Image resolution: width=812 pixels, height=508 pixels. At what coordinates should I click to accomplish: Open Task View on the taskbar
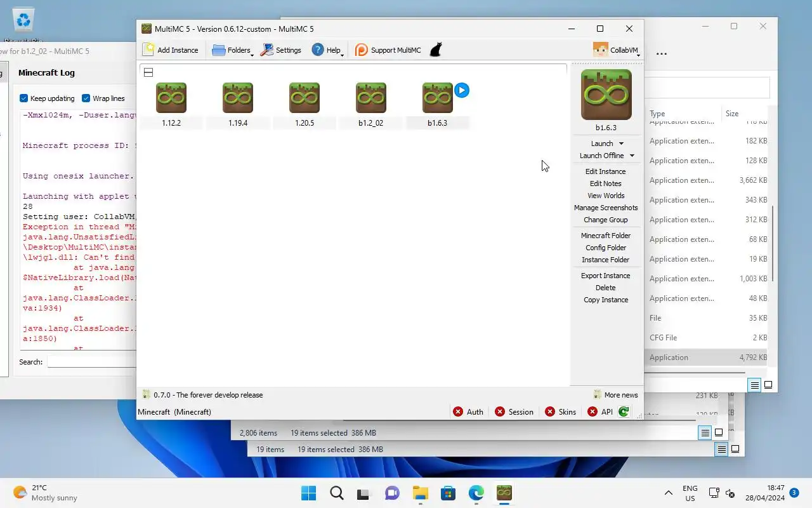(363, 493)
